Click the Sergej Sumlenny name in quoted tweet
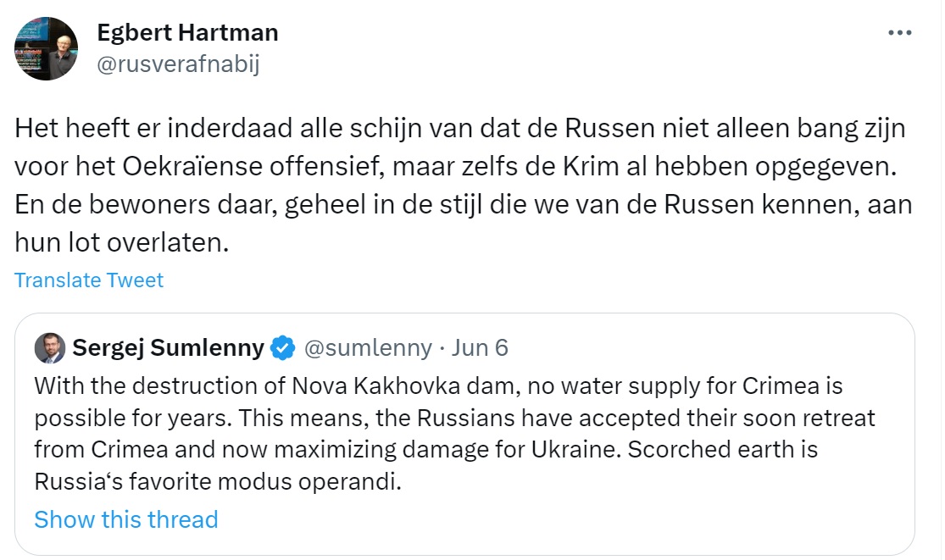The image size is (945, 560). 168,347
